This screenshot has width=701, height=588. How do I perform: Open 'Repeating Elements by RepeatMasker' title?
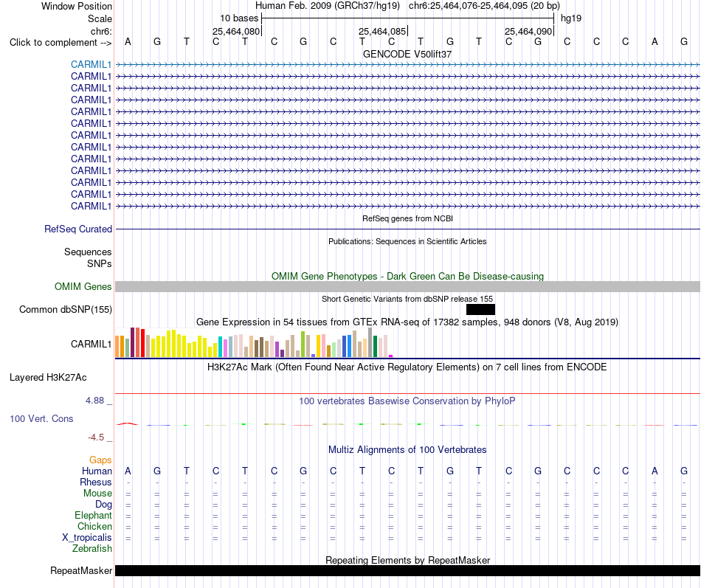point(407,560)
